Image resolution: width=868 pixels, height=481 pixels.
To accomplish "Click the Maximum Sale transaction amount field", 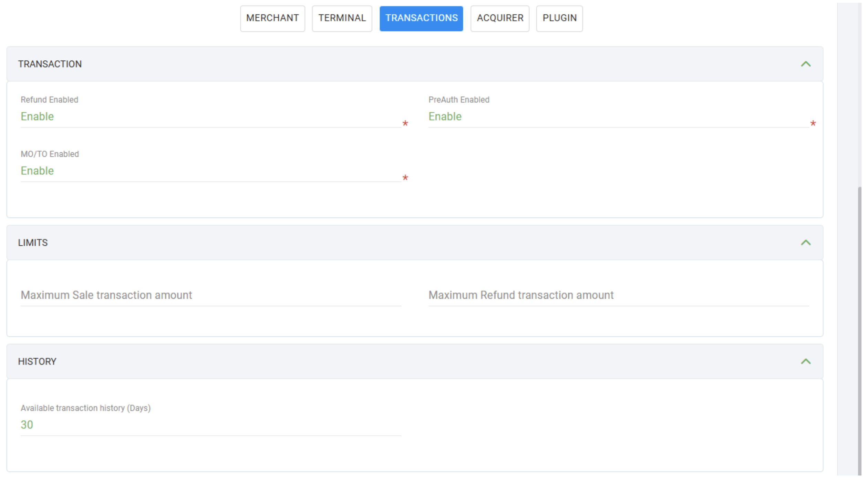I will (x=210, y=295).
